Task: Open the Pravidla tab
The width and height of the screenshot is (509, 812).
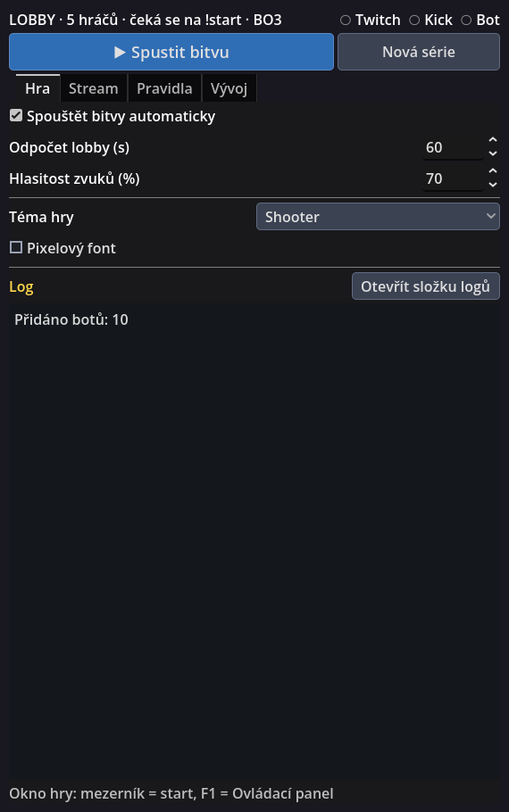Action: click(x=164, y=88)
